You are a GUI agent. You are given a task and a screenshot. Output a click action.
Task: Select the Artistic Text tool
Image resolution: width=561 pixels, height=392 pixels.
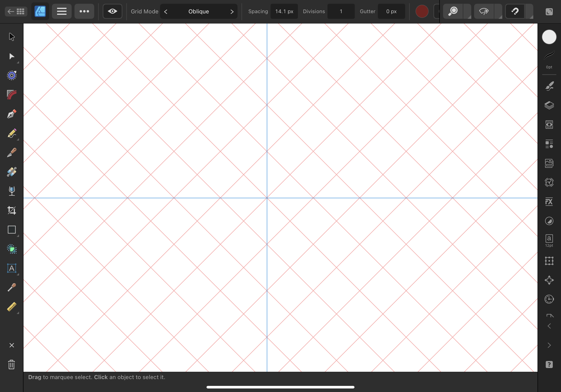(x=12, y=268)
